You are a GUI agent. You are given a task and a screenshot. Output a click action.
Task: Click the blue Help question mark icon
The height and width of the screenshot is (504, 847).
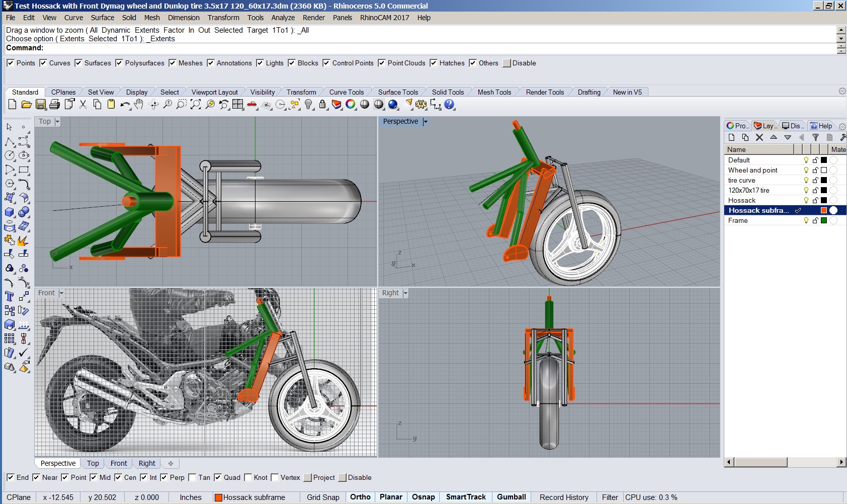[449, 104]
